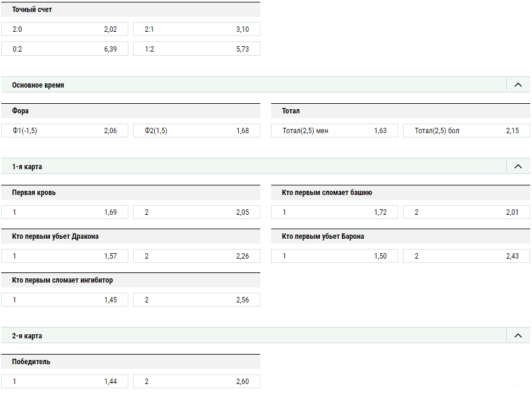Screen dimensions: 532x393
Task: Pick team 1 for first inhibitor, 1,45
Action: pos(65,299)
